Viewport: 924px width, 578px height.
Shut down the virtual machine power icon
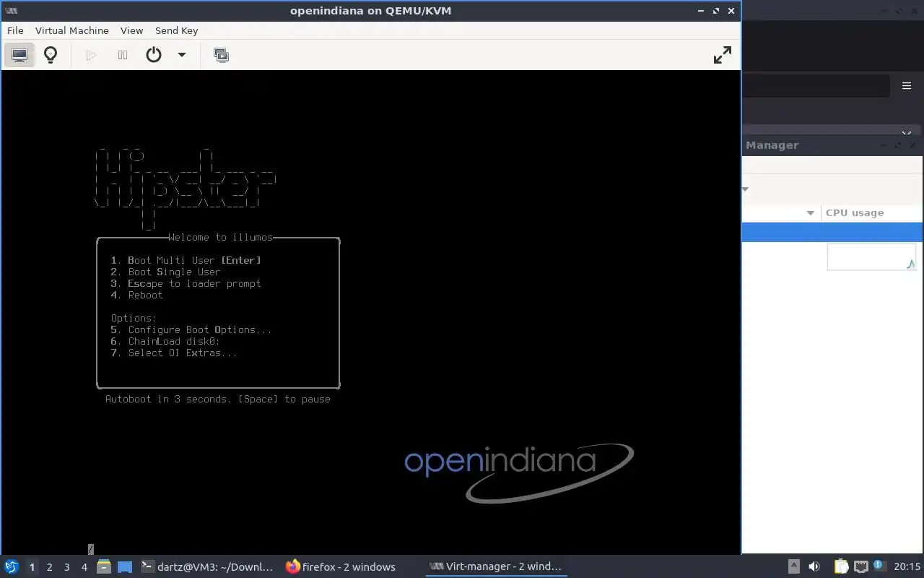pyautogui.click(x=154, y=55)
